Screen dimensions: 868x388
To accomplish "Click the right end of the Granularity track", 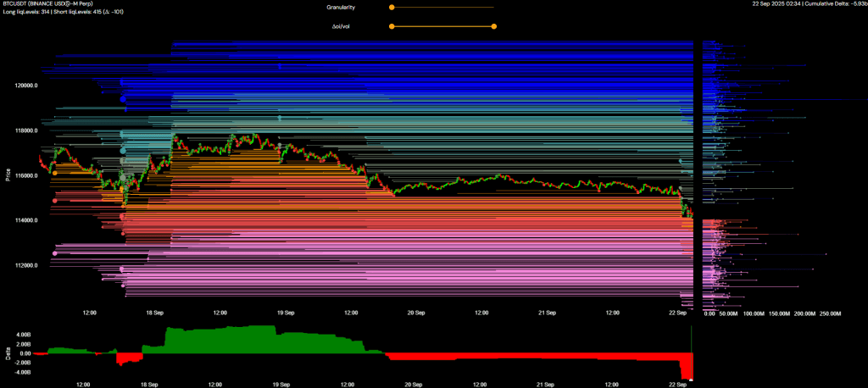I will tap(492, 7).
